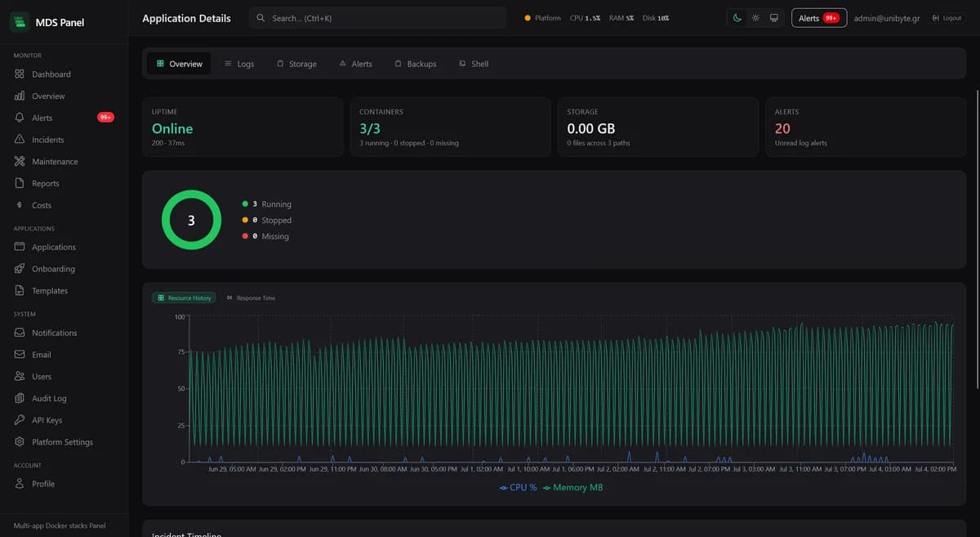Click the sidebar Alerts 99+ badge
This screenshot has width=980, height=537.
[x=105, y=118]
